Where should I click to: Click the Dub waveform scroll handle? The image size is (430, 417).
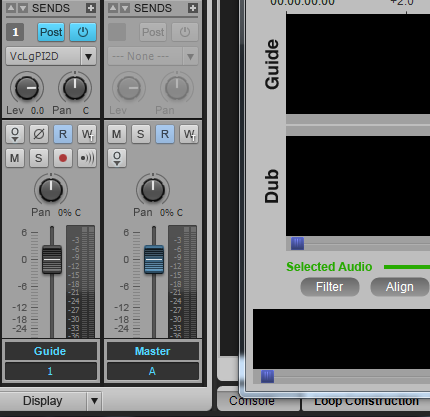tap(297, 244)
